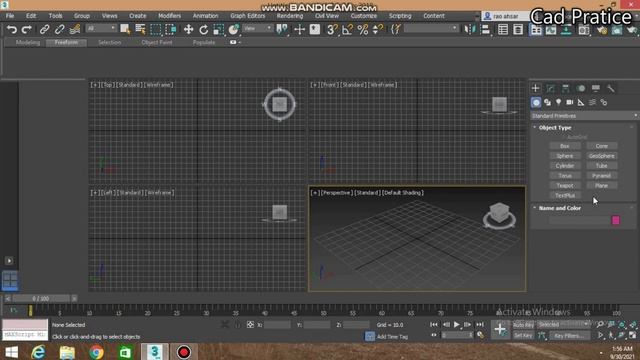Open the Graph Editors menu
This screenshot has height=360, width=640.
pyautogui.click(x=247, y=16)
